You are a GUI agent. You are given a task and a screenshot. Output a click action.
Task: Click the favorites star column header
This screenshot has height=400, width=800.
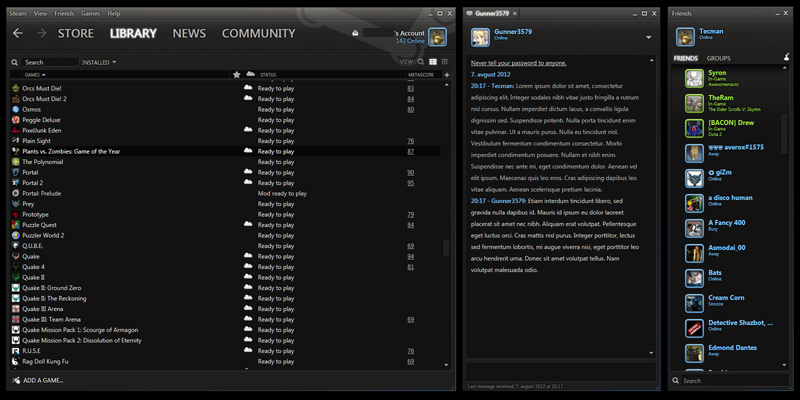237,75
